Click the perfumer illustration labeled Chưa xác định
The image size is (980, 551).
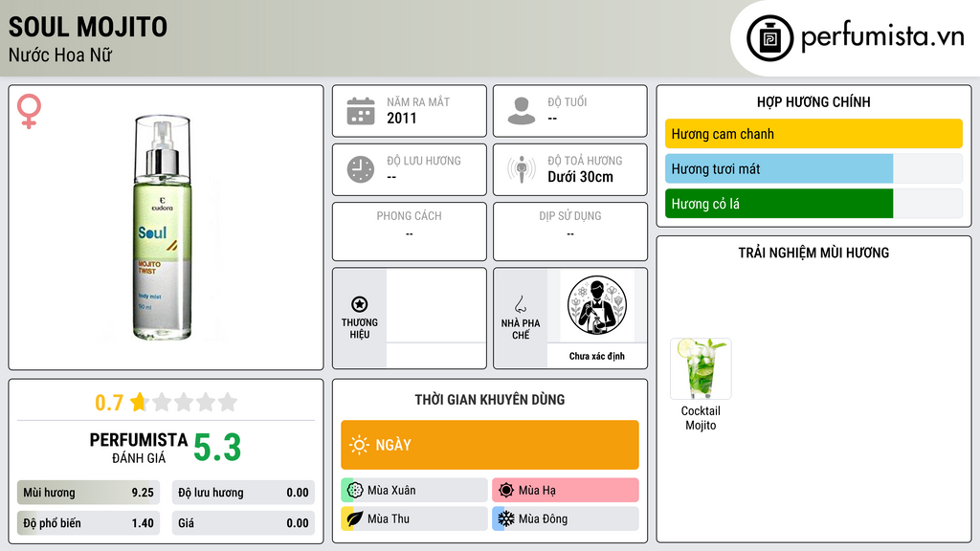point(597,306)
